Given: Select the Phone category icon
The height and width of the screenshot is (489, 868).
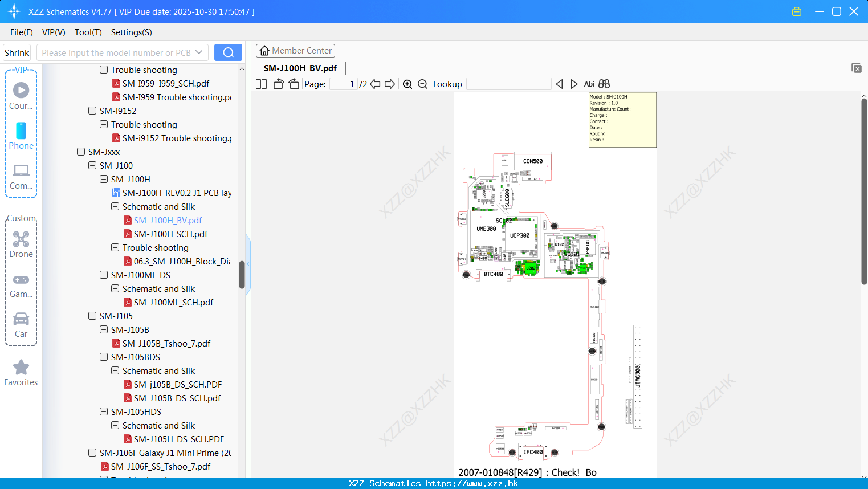Looking at the screenshot, I should coord(21,136).
